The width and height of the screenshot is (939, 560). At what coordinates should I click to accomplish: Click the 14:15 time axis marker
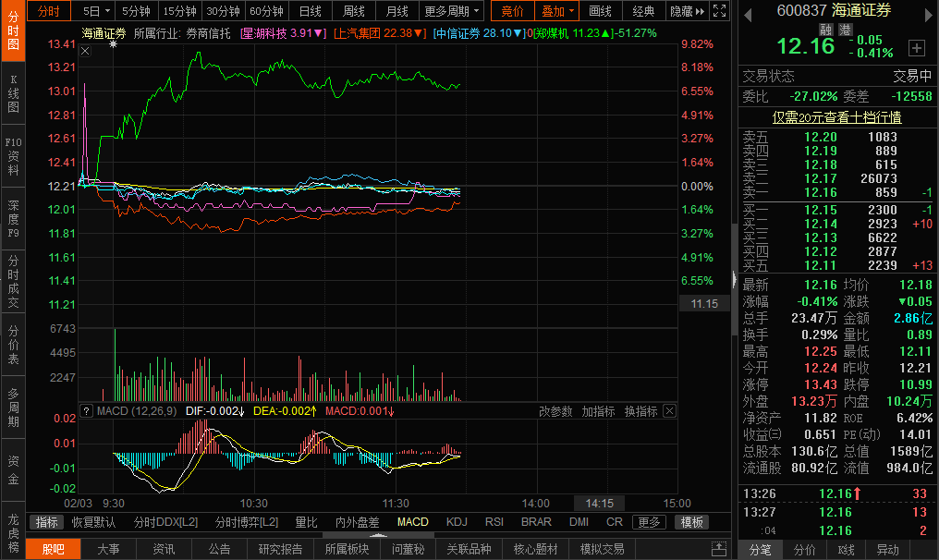600,504
